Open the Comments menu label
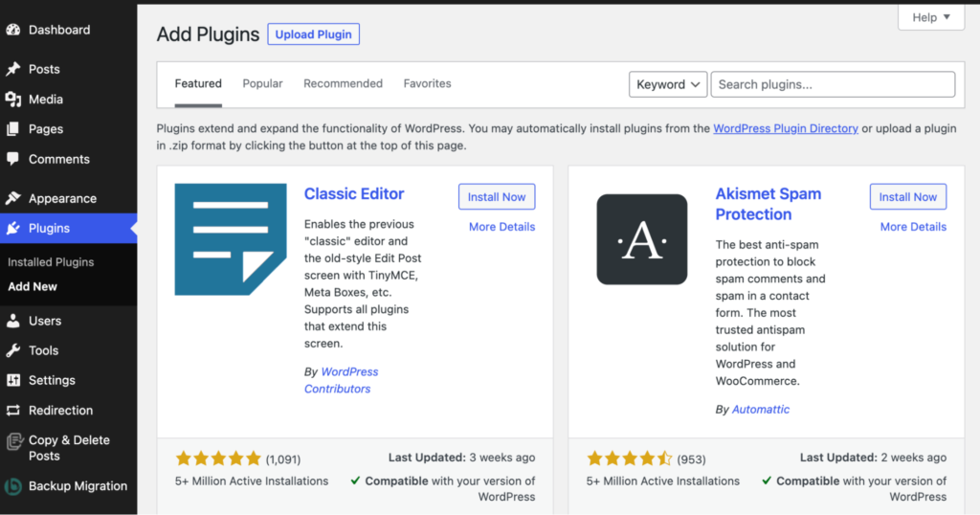 pyautogui.click(x=59, y=159)
